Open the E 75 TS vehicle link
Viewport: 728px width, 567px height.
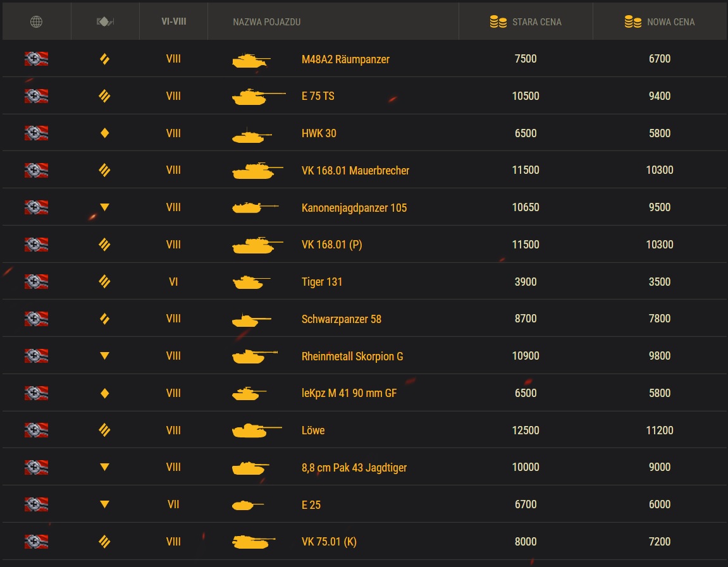pos(318,96)
